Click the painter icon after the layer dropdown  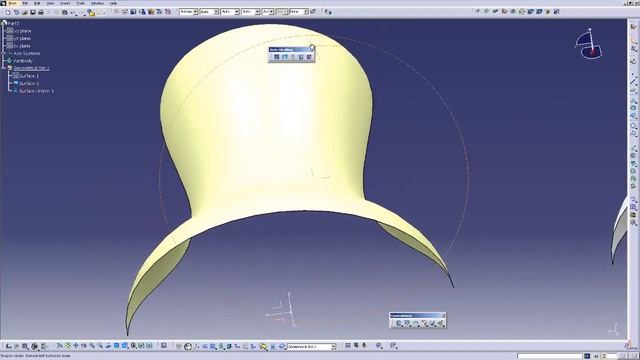[x=313, y=12]
